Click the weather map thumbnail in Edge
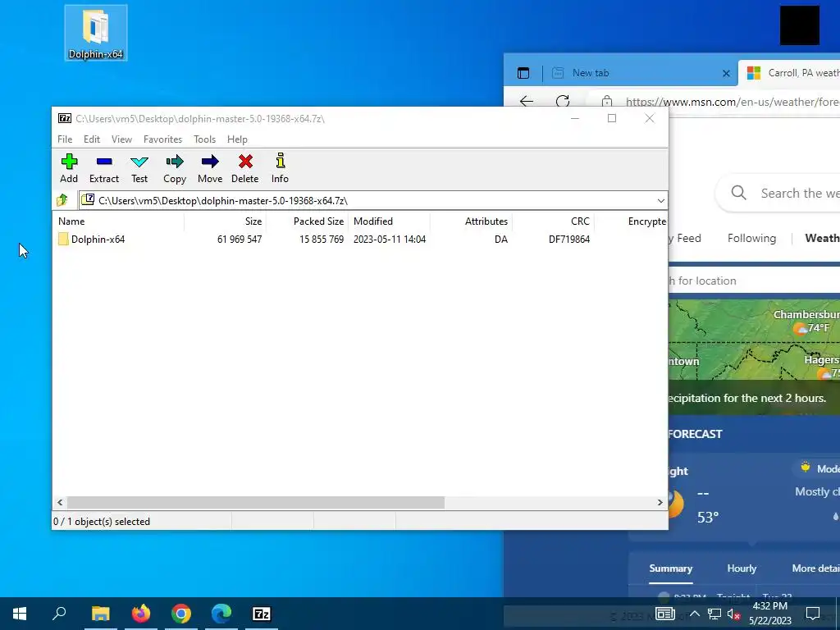Image resolution: width=840 pixels, height=630 pixels. (x=755, y=357)
